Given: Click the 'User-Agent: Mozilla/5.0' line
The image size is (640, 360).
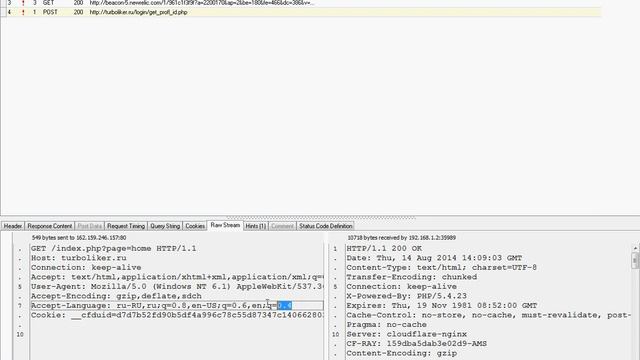Looking at the screenshot, I should 177,287.
